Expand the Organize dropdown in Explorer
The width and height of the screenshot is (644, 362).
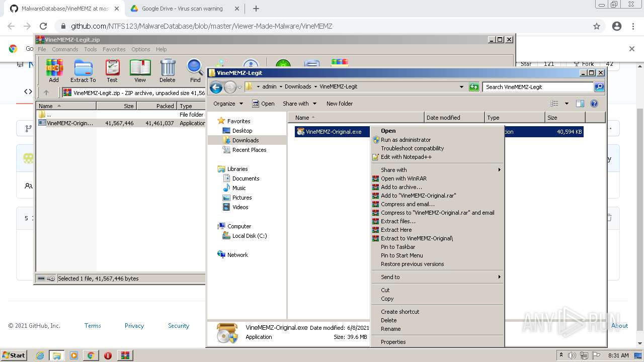point(228,104)
